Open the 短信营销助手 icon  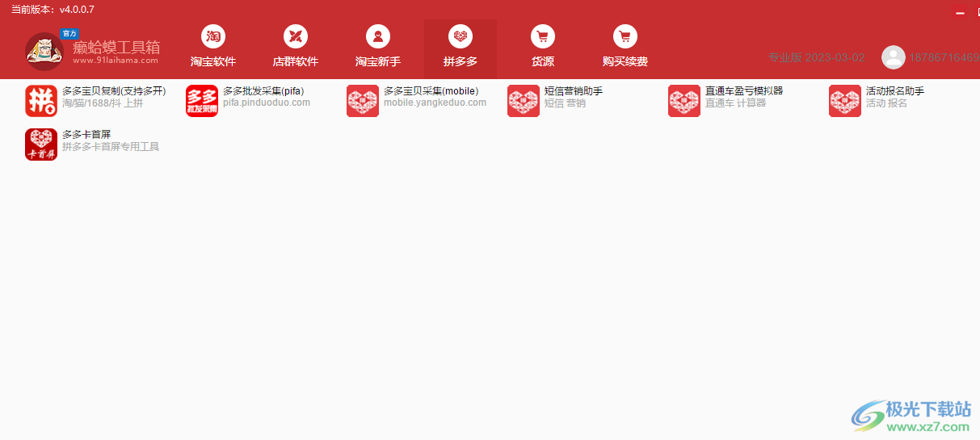pyautogui.click(x=524, y=101)
